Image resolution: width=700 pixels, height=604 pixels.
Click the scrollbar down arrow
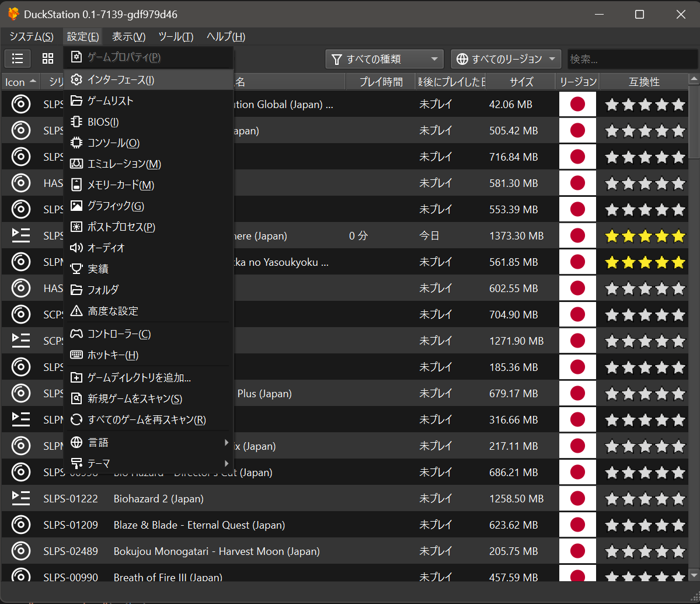click(694, 575)
